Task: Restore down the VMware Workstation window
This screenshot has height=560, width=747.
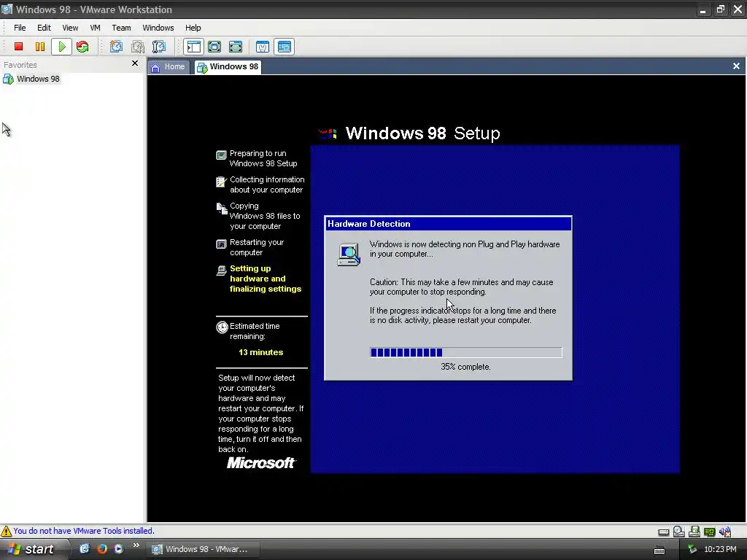Action: pyautogui.click(x=720, y=9)
